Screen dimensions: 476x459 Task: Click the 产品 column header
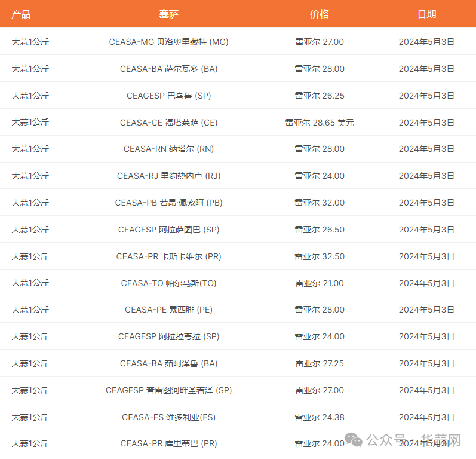point(21,14)
